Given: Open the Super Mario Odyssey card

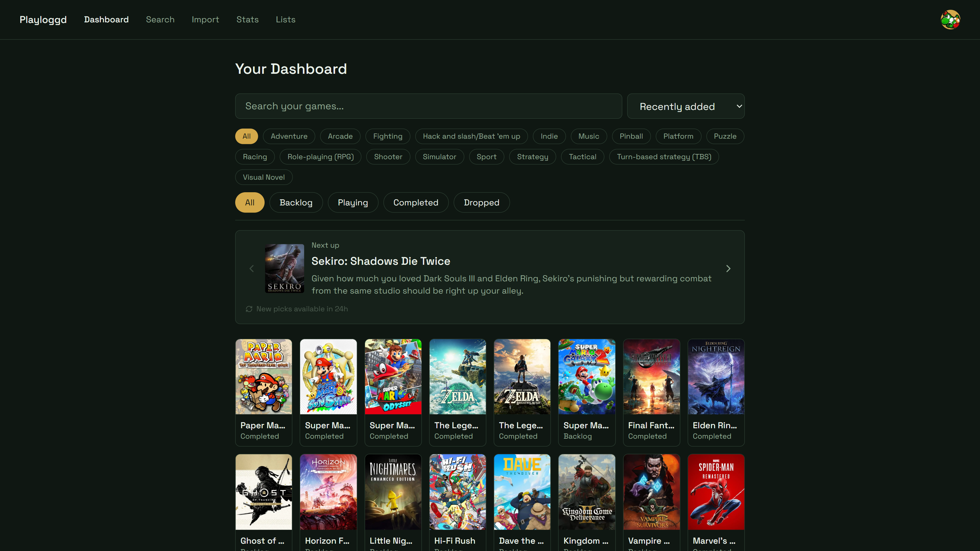Looking at the screenshot, I should [393, 392].
